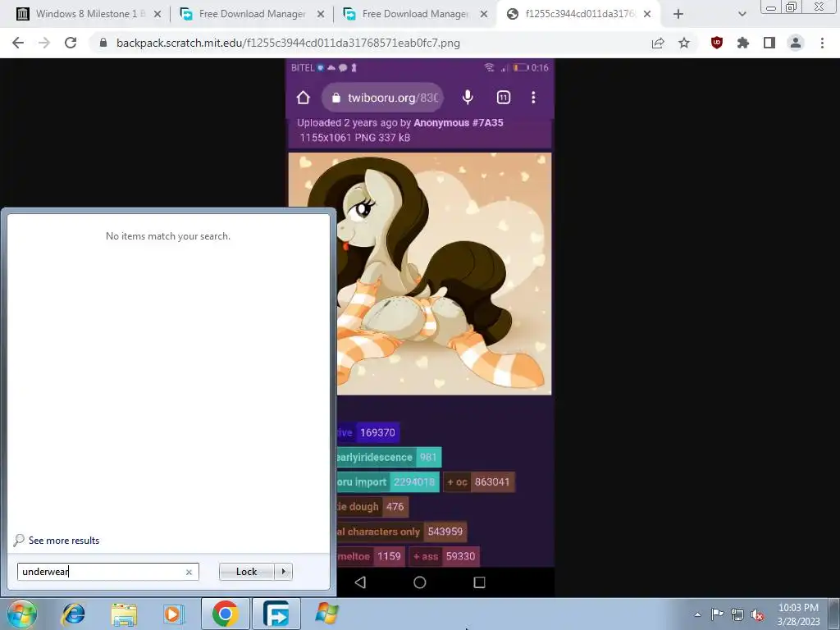Clear the Start menu search text
Screen dimensions: 840x630
(x=189, y=572)
